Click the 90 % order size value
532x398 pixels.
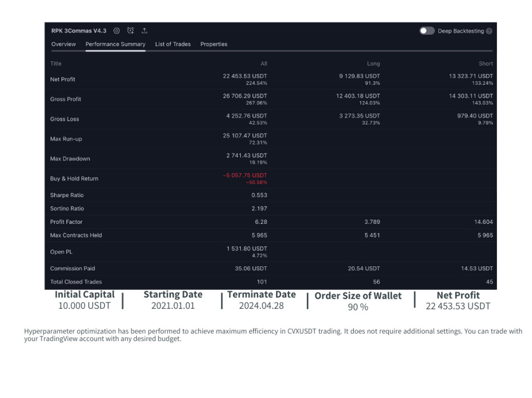tap(358, 307)
